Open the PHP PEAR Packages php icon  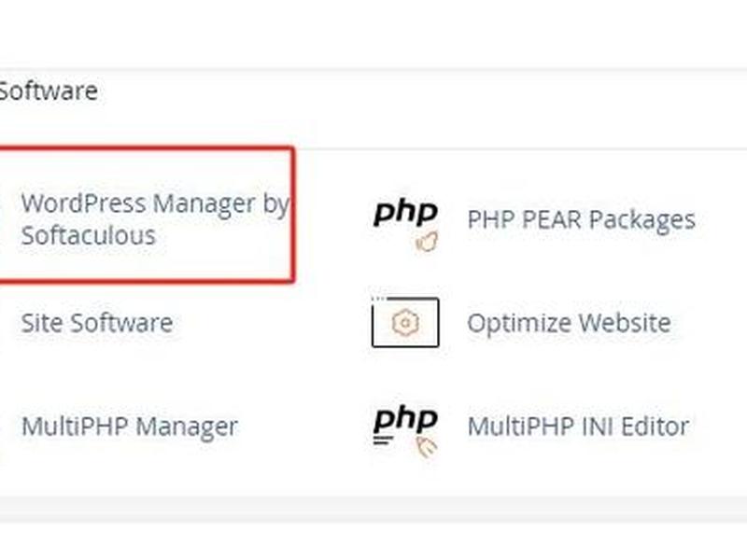coord(405,226)
